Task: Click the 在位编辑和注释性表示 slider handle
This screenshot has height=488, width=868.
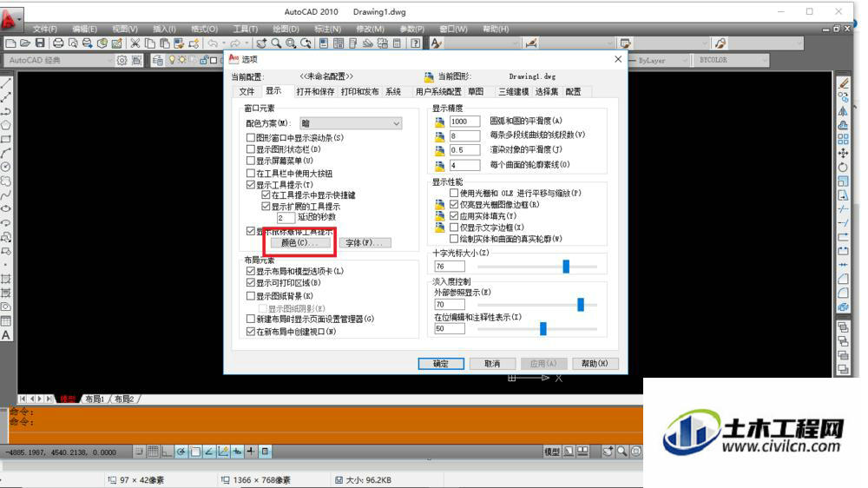Action: coord(543,328)
